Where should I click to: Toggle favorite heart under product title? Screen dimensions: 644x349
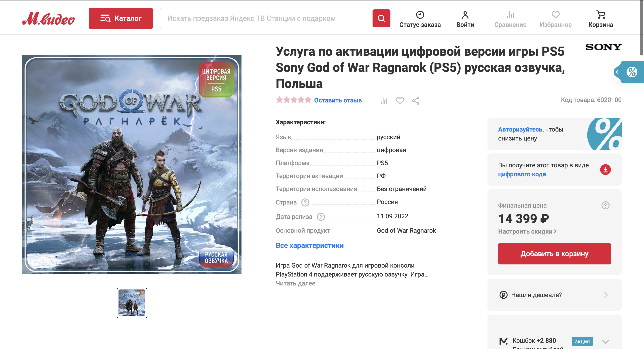click(x=400, y=101)
